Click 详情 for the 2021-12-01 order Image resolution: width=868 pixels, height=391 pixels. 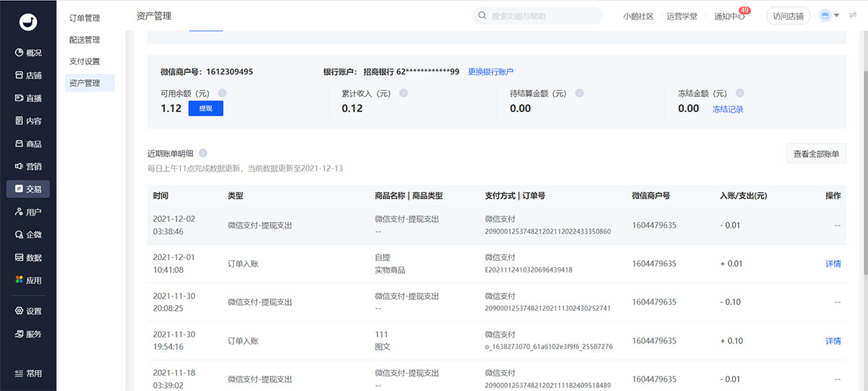click(x=833, y=264)
